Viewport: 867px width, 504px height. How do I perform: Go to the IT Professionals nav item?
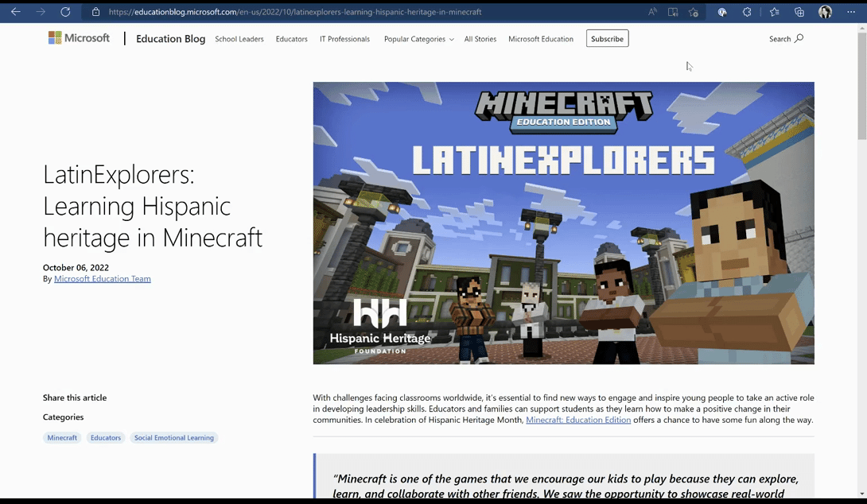click(344, 39)
